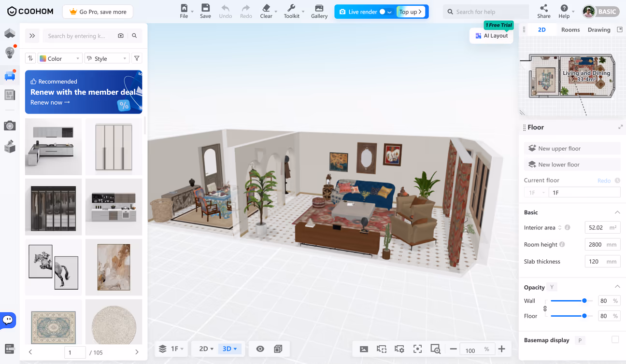The height and width of the screenshot is (364, 626).
Task: Click the Search for help field
Action: 486,12
